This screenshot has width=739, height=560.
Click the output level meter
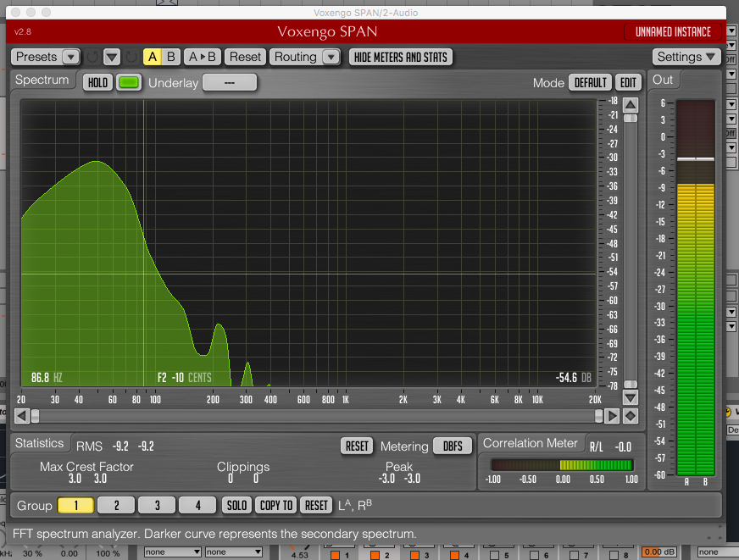tap(696, 288)
